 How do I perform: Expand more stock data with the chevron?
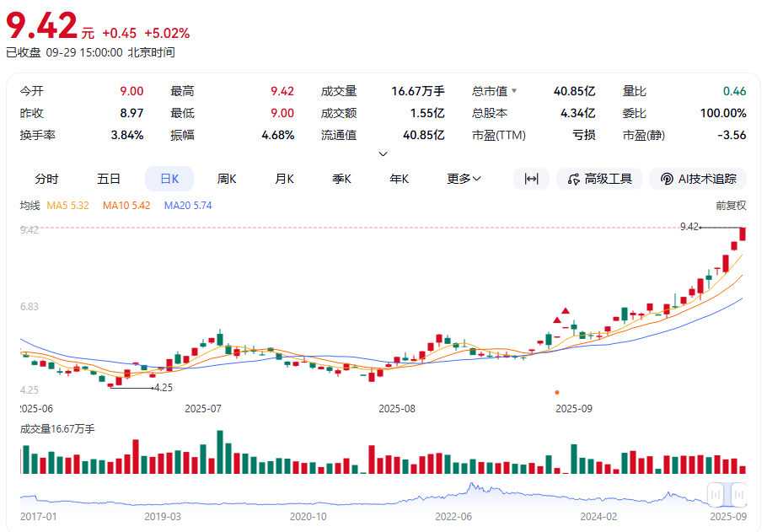[383, 153]
